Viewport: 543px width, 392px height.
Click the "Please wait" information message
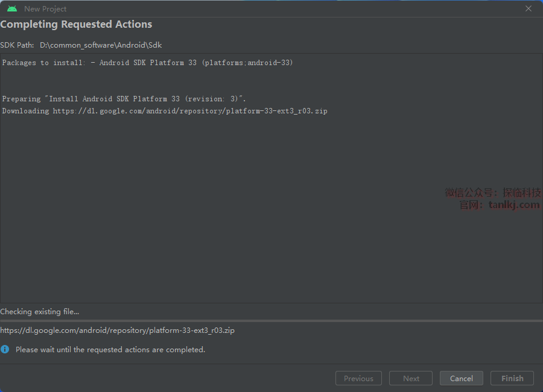coord(110,350)
